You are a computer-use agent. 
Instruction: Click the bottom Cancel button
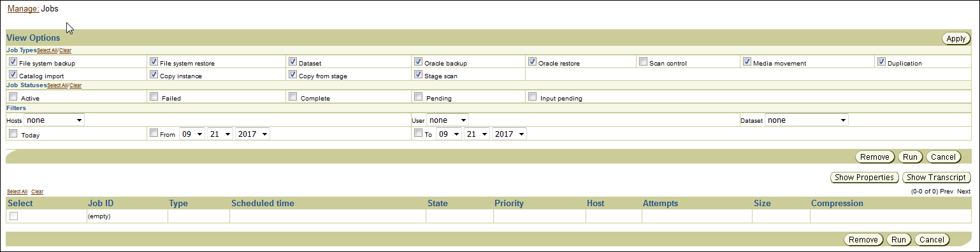tap(932, 240)
